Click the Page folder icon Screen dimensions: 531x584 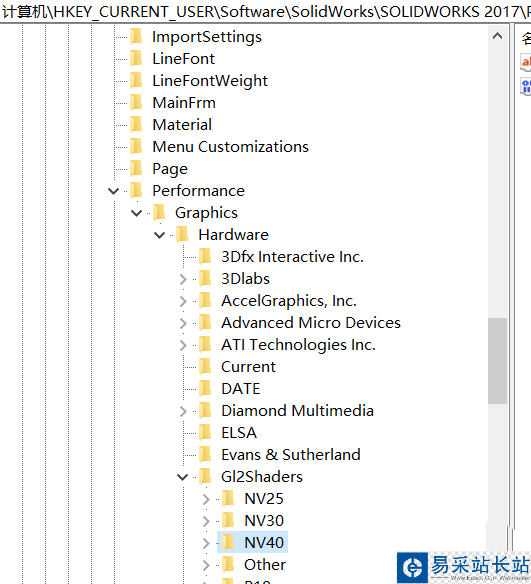137,168
